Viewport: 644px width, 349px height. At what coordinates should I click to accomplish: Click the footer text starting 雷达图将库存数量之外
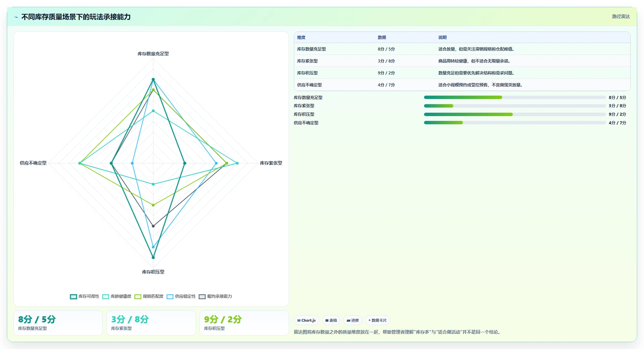398,332
